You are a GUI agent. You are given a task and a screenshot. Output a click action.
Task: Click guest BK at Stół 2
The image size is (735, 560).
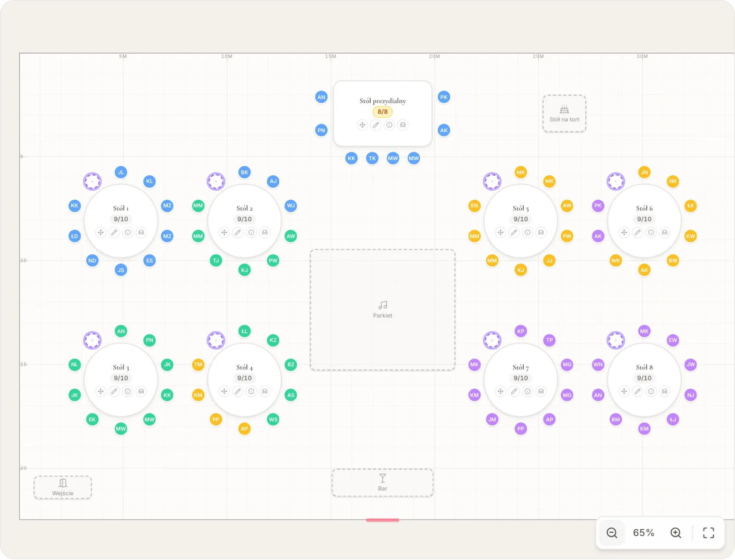[244, 172]
